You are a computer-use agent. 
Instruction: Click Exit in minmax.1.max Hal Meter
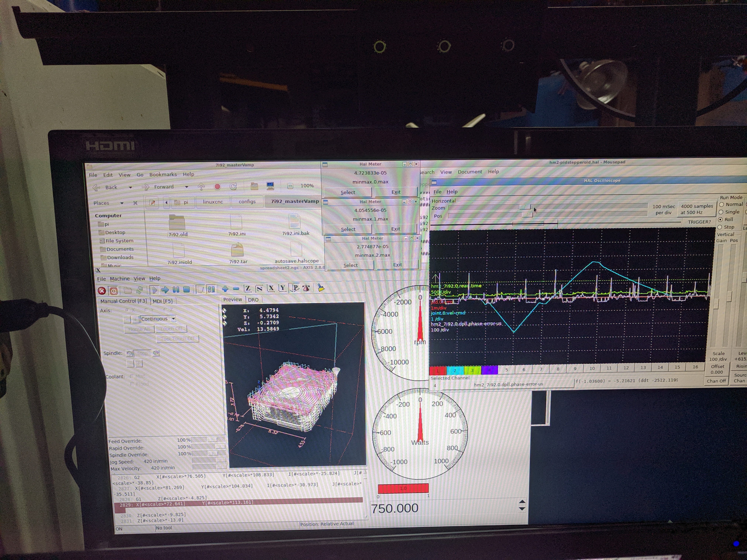tap(395, 229)
